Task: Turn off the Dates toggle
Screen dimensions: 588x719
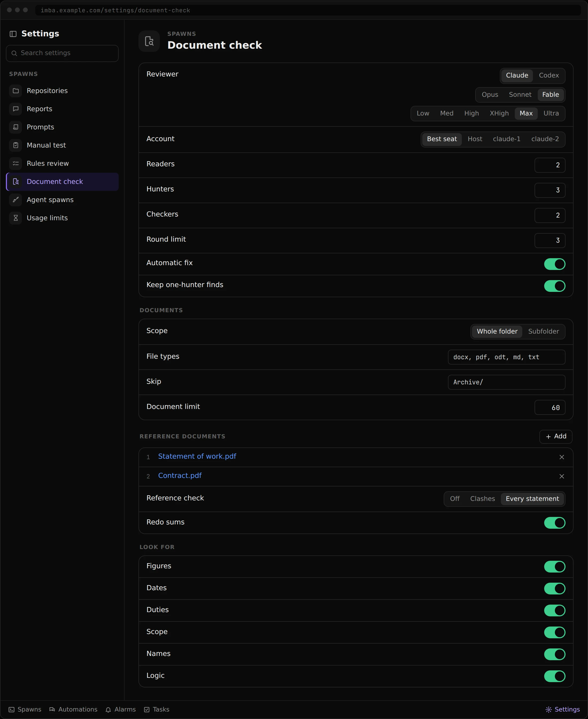Action: 555,589
